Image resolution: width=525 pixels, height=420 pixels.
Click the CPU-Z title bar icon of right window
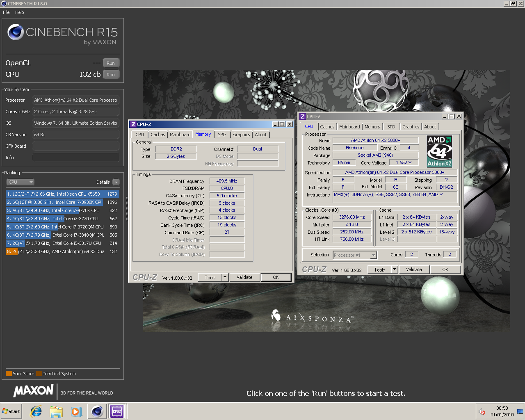coord(303,116)
